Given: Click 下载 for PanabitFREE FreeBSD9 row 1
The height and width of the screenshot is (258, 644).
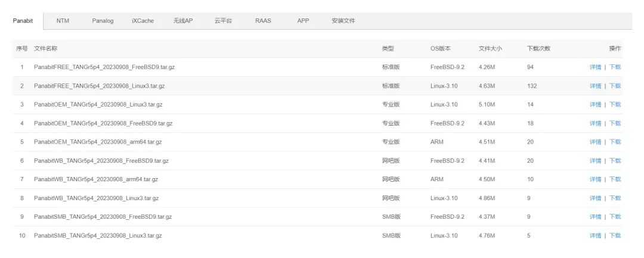Looking at the screenshot, I should (615, 67).
